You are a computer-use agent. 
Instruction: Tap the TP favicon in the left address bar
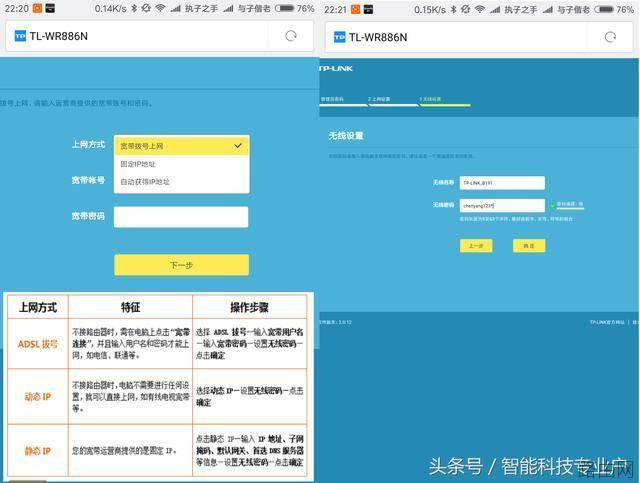coord(20,36)
